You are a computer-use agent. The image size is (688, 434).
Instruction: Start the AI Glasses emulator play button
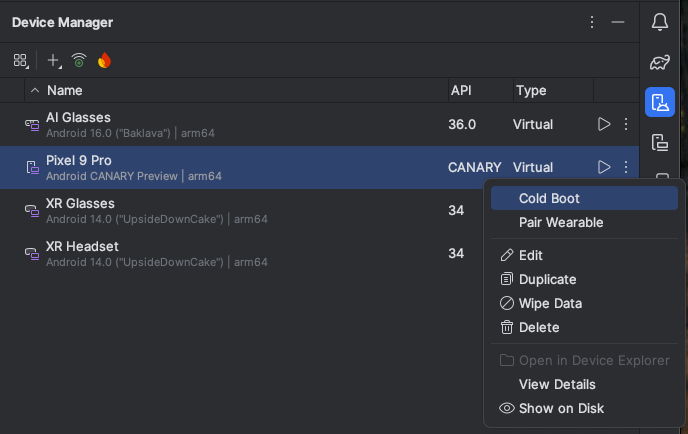(x=603, y=124)
